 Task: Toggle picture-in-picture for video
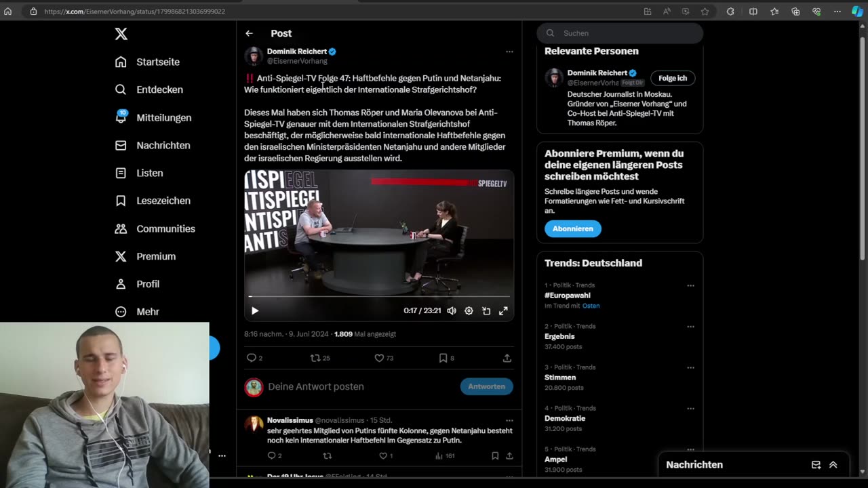tap(486, 310)
